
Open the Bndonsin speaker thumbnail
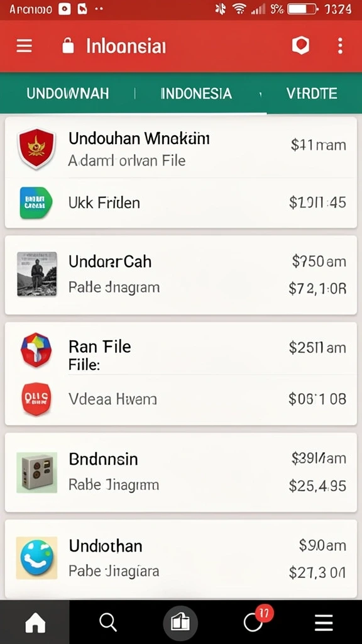36,472
